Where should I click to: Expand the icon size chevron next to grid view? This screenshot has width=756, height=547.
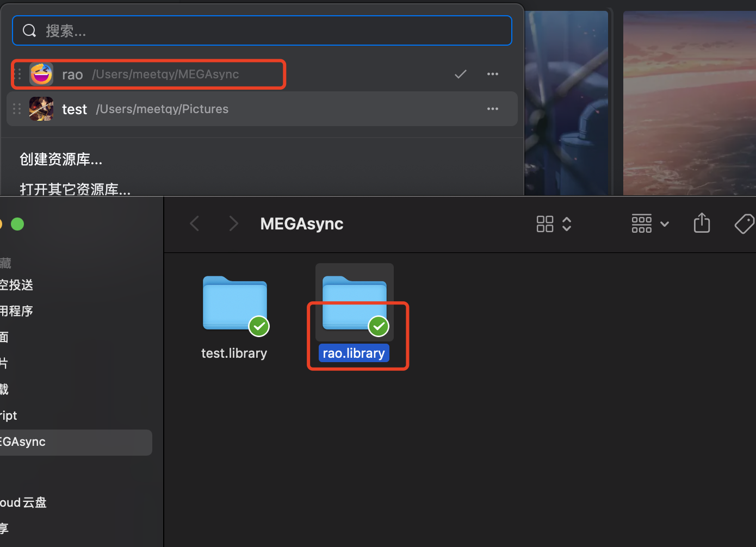567,223
